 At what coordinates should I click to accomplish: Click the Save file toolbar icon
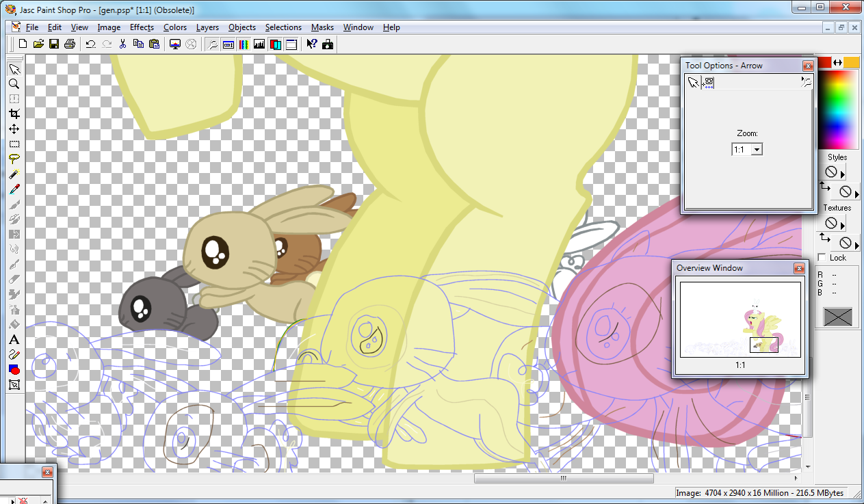[53, 44]
